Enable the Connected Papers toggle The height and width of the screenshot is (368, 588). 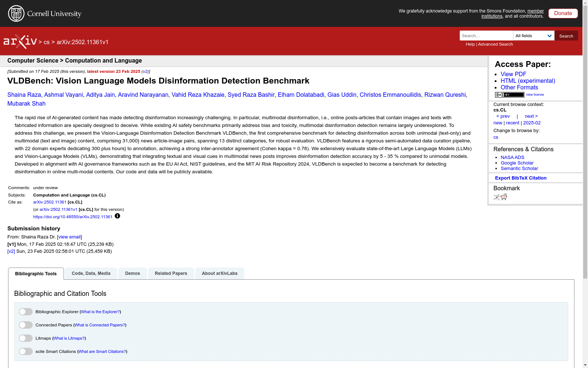(26, 325)
